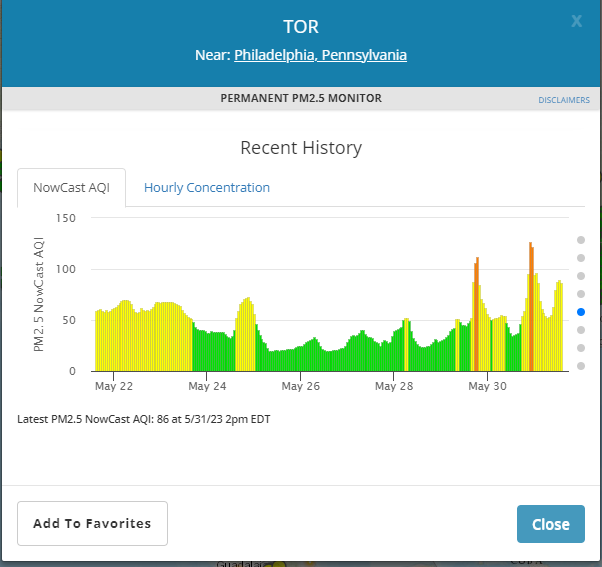Click the Permanent PM2.5 Monitor banner

coord(301,98)
